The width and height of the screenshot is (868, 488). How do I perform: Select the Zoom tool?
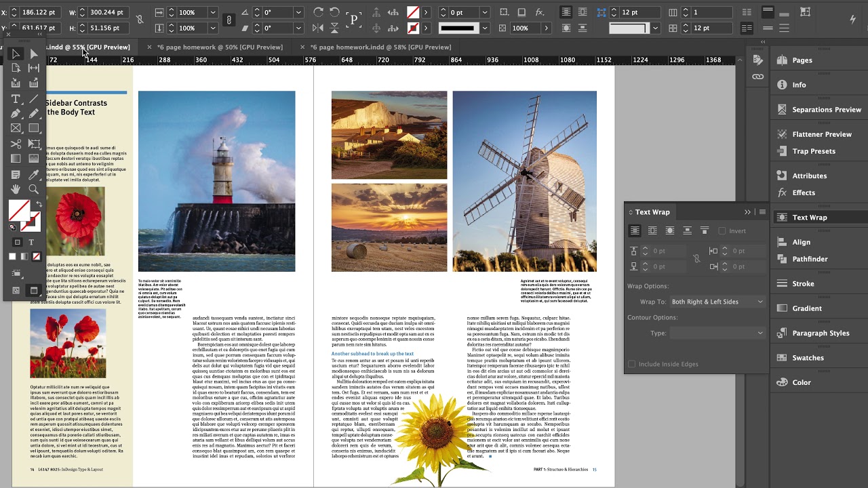point(33,190)
